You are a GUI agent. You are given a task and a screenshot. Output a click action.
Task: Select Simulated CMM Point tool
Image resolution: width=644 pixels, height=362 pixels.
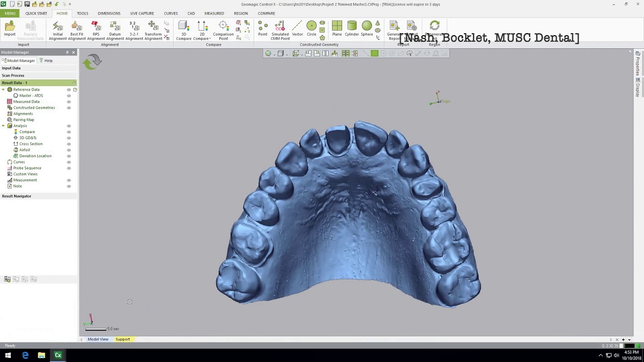click(280, 30)
